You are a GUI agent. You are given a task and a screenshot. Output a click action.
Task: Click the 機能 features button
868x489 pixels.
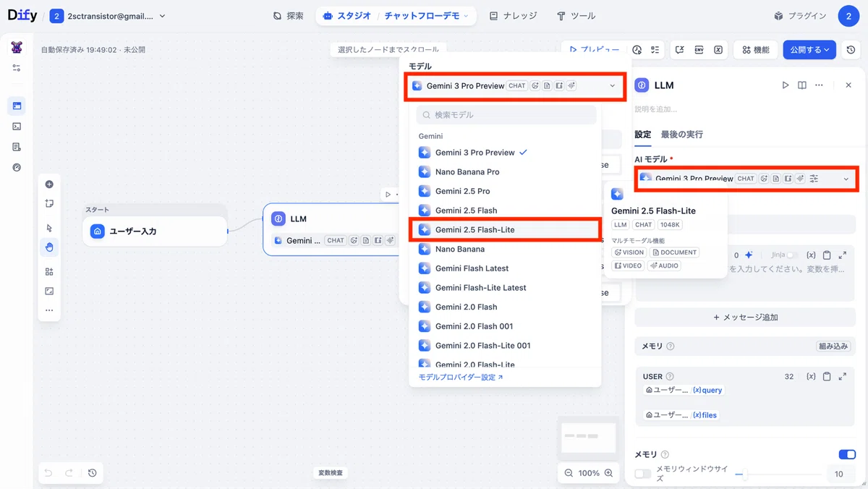pos(755,50)
